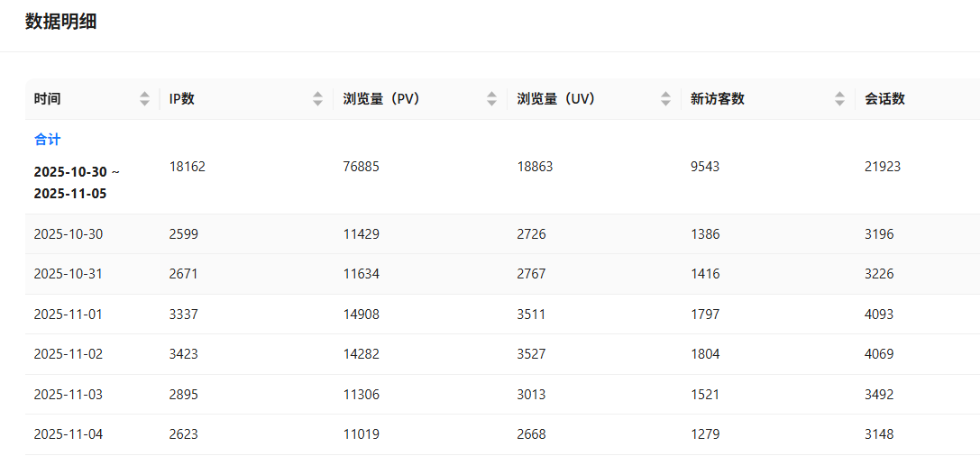
Task: Click total PV value 76885
Action: pyautogui.click(x=362, y=167)
